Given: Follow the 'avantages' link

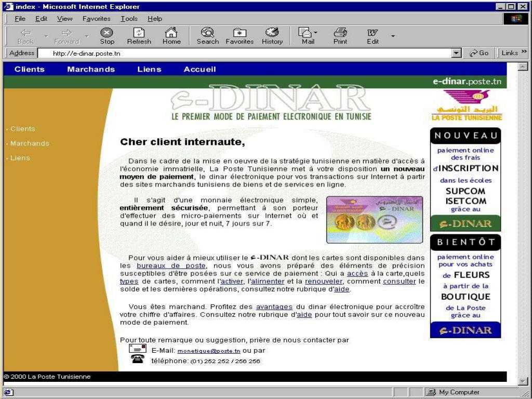Looking at the screenshot, I should tap(274, 307).
